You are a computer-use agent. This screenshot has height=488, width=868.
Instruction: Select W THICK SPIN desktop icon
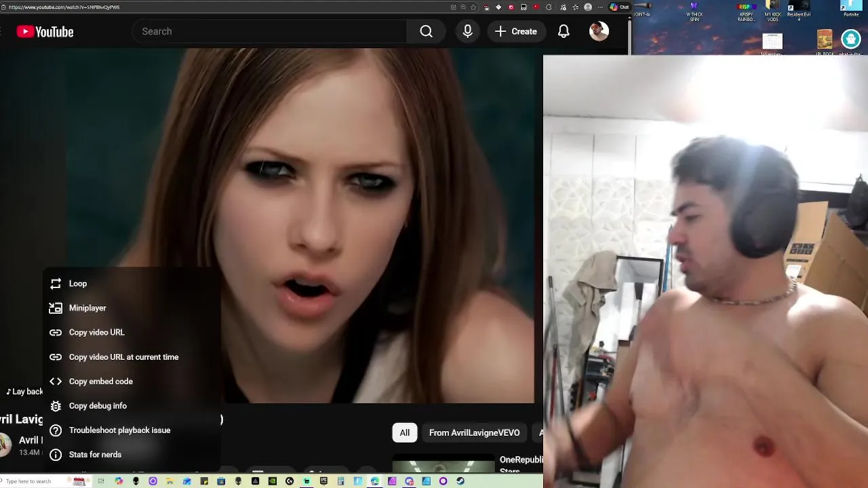(x=694, y=12)
